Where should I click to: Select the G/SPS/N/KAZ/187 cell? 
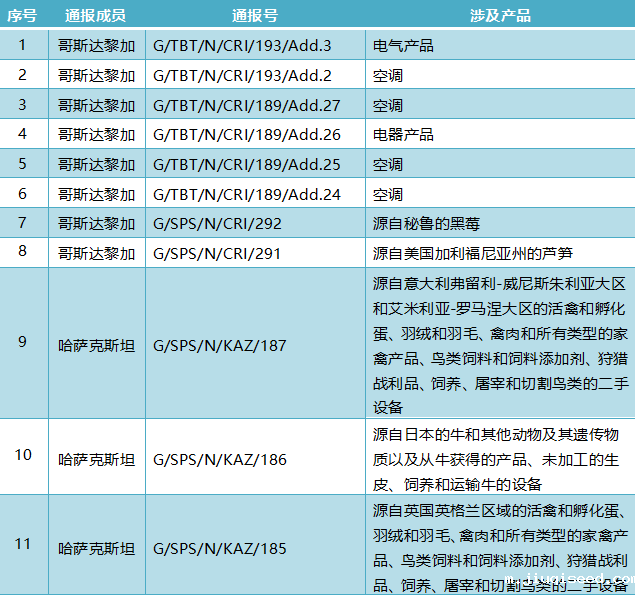pos(219,345)
